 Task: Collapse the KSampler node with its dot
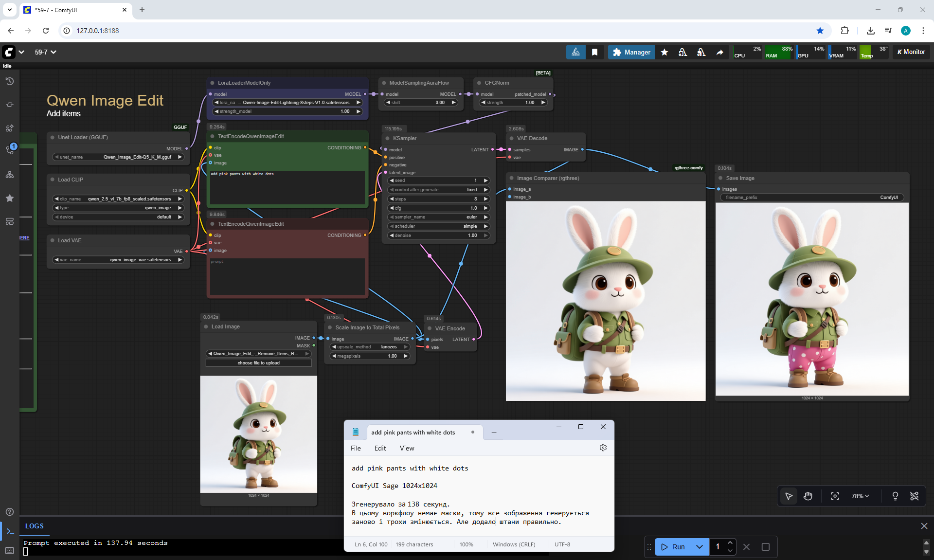point(388,138)
